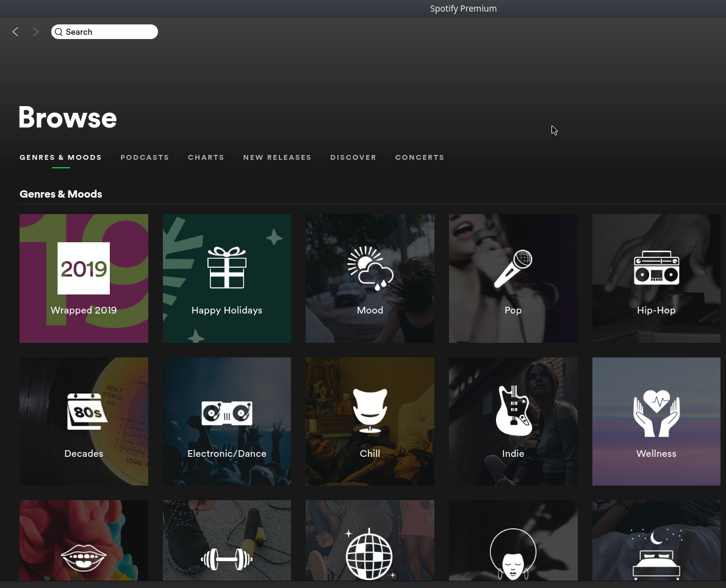Viewport: 726px width, 588px height.
Task: Select the Electronic/Dance label text
Action: coord(227,454)
